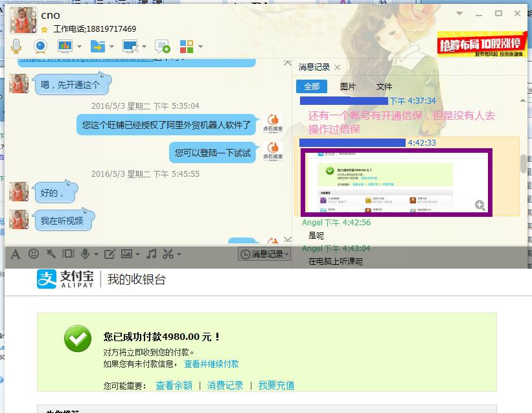532x413 pixels.
Task: Expand the screenshot scissors dropdown arrow
Action: click(179, 254)
